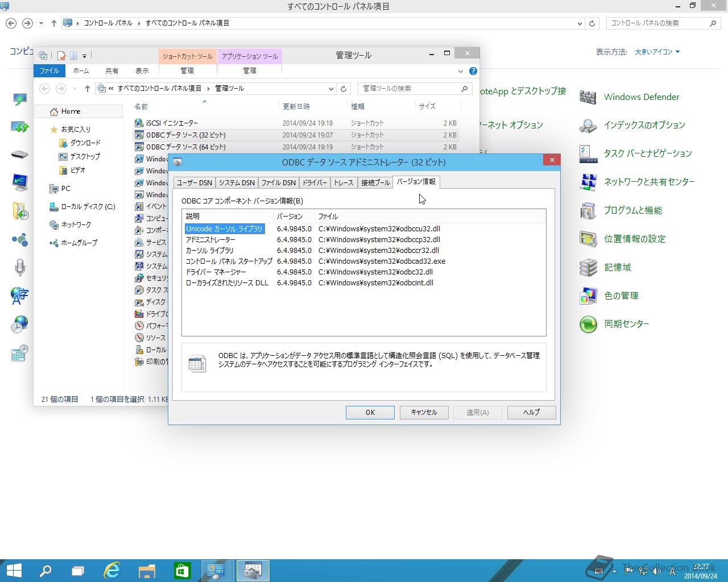Click バージョン column header in ODBC list
Image resolution: width=728 pixels, height=582 pixels.
(293, 217)
